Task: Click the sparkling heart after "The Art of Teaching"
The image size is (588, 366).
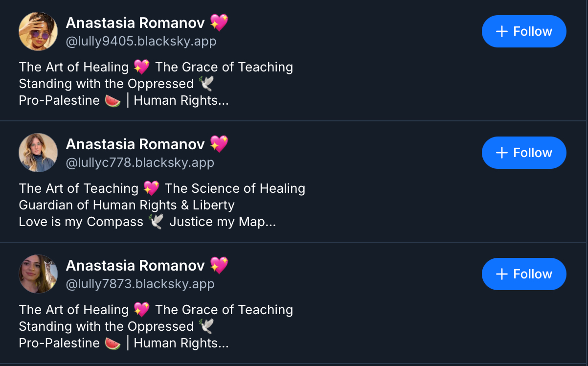Action: pos(151,188)
